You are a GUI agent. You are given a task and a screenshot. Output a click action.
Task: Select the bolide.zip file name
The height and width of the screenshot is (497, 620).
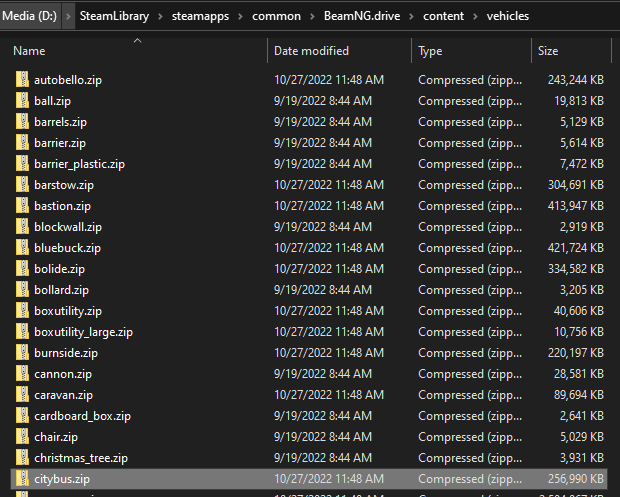point(60,268)
